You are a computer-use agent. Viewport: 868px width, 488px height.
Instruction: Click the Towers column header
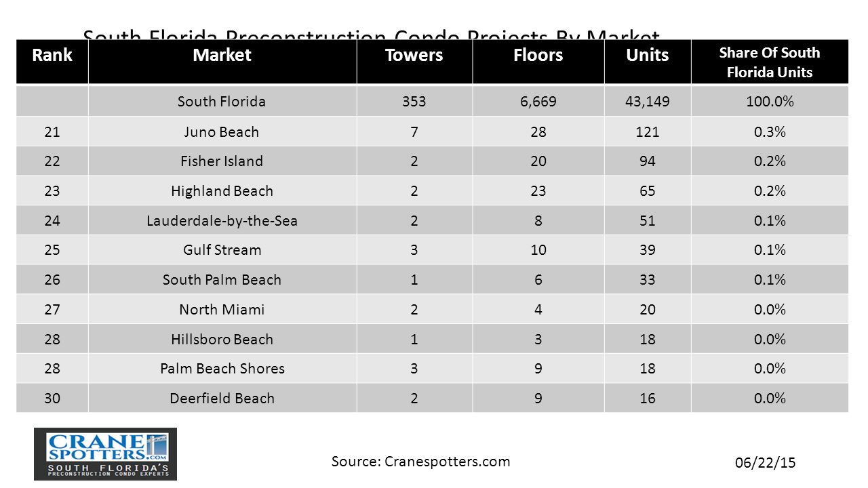click(414, 55)
